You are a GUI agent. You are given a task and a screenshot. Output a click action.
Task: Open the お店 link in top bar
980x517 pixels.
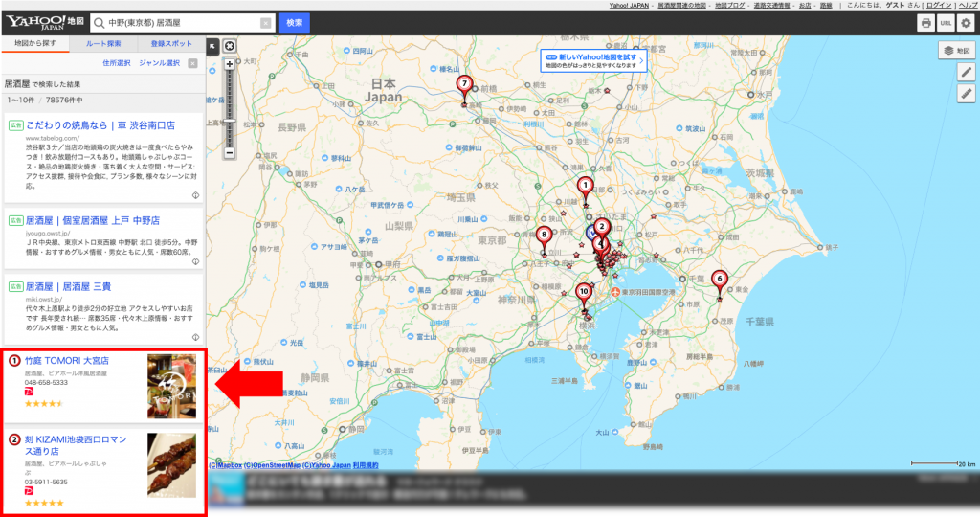(x=805, y=5)
